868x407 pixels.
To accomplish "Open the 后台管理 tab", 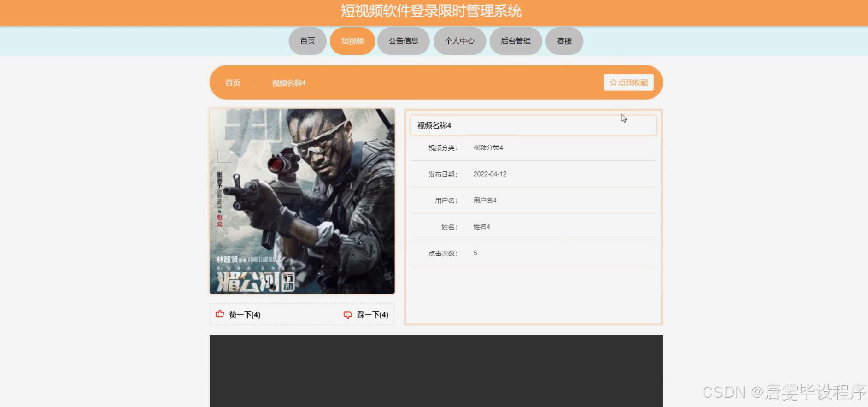I will tap(516, 41).
